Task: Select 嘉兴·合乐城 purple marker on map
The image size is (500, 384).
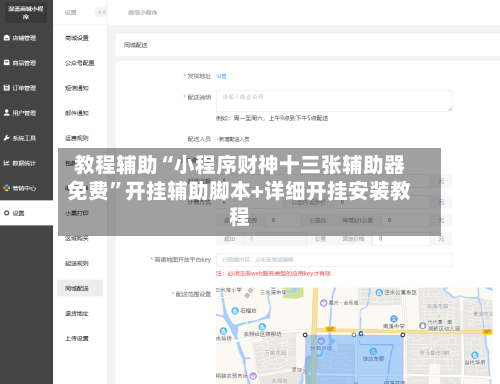Action: (323, 303)
